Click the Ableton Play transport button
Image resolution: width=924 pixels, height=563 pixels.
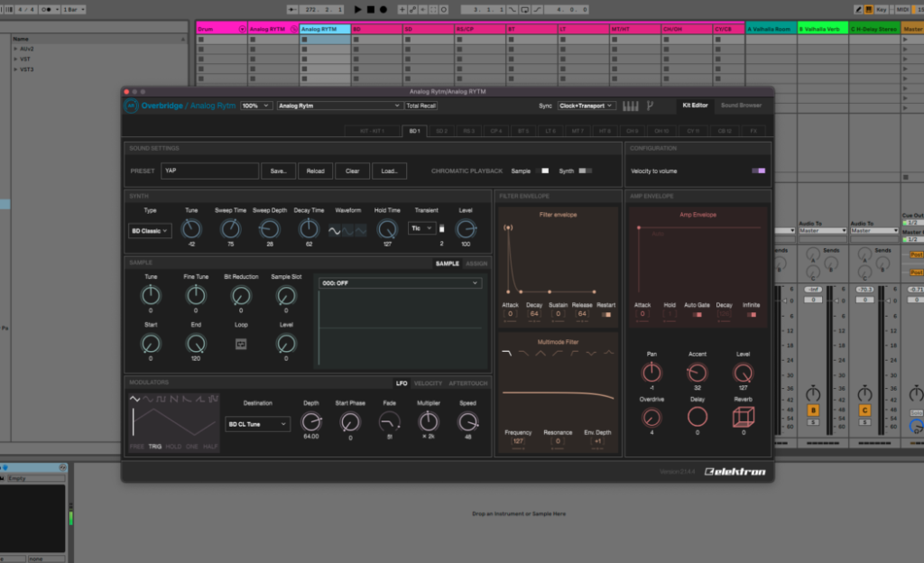[357, 9]
